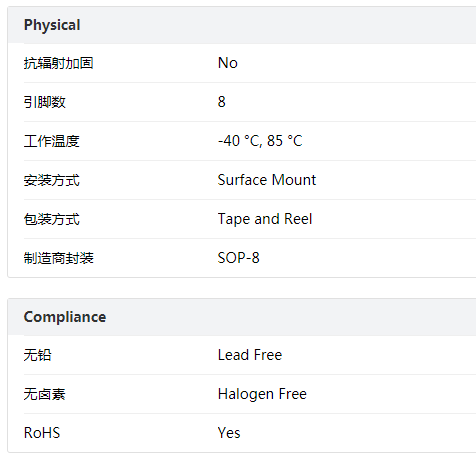Image resolution: width=476 pixels, height=465 pixels.
Task: Click the Yes value for RoHS
Action: pyautogui.click(x=229, y=433)
